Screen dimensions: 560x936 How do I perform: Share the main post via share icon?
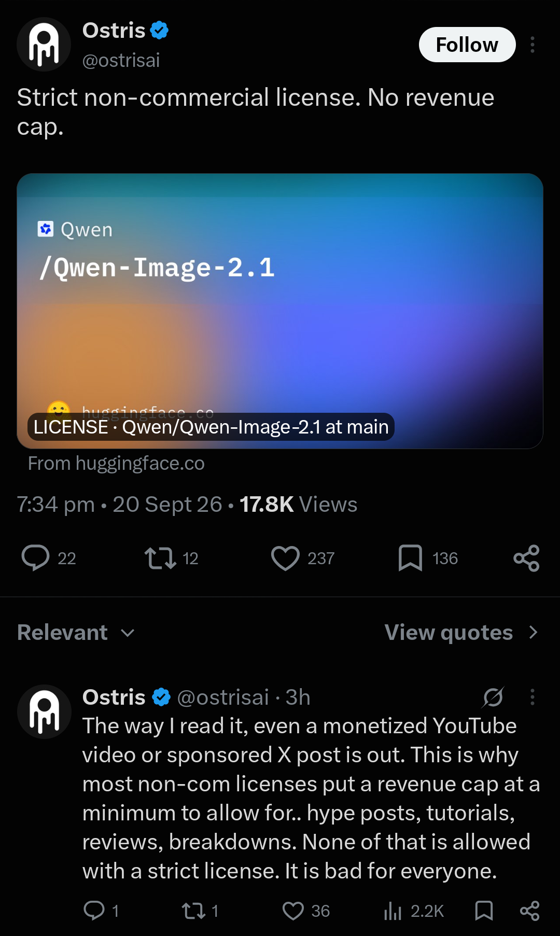[x=526, y=558]
